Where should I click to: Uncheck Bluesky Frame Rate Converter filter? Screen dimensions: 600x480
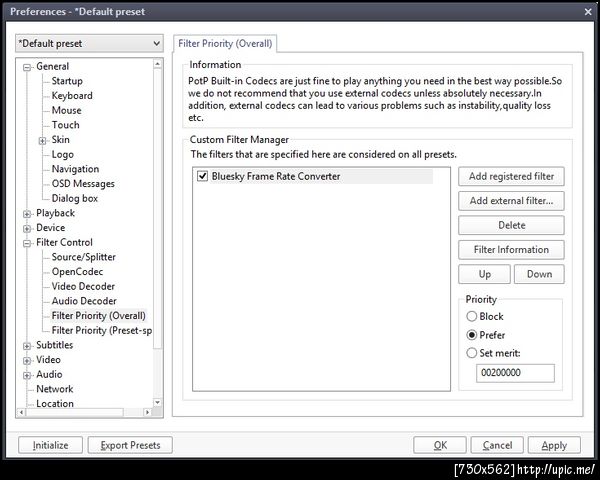(202, 176)
